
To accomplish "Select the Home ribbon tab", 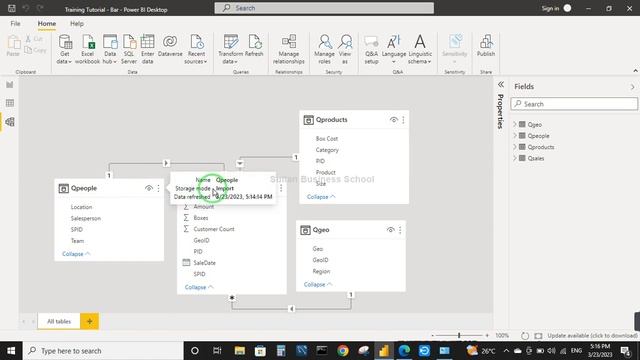I will pyautogui.click(x=47, y=24).
